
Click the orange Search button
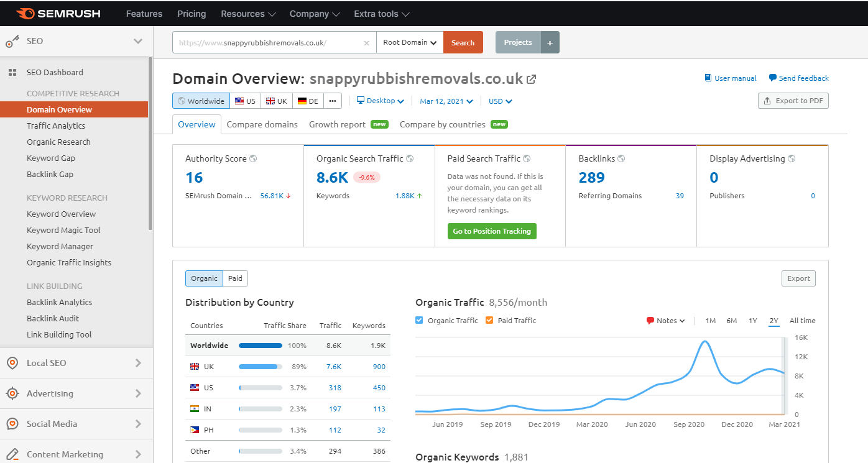tap(463, 42)
